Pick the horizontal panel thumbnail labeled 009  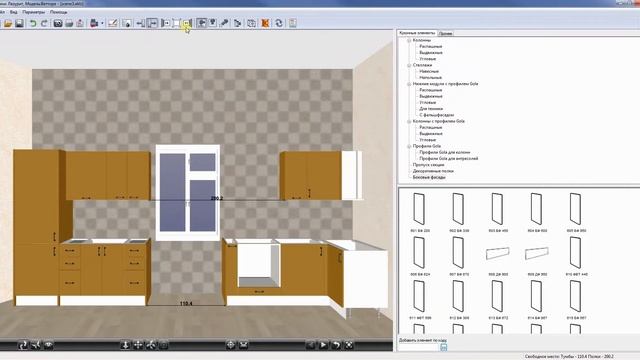536,253
